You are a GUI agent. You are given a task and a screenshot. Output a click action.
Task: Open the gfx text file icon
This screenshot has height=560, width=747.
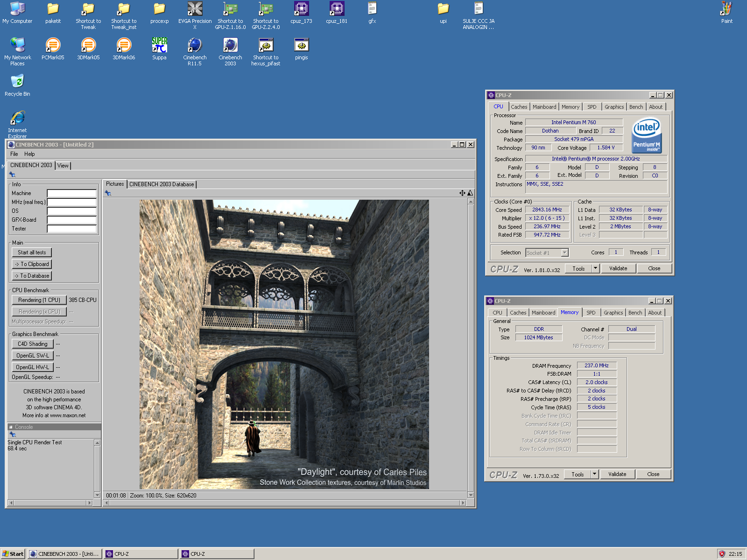[x=372, y=13]
